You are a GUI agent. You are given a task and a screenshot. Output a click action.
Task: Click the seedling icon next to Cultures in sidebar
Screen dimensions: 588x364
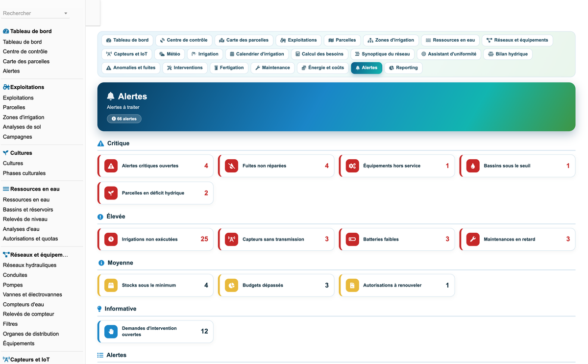pyautogui.click(x=6, y=153)
